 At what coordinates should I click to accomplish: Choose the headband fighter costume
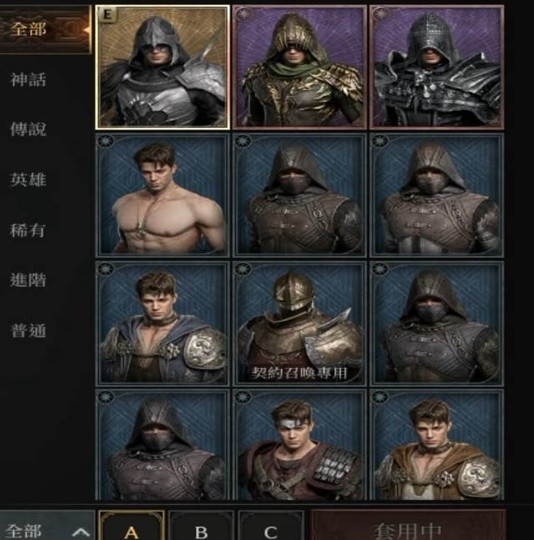coord(300,445)
